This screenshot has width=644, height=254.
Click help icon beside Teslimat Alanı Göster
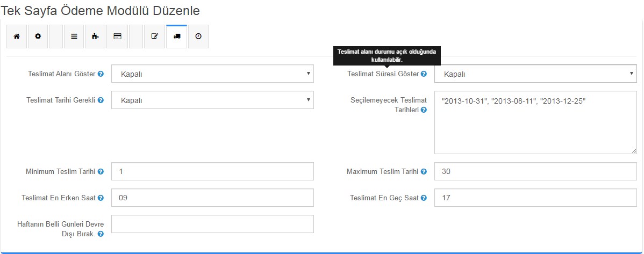101,74
